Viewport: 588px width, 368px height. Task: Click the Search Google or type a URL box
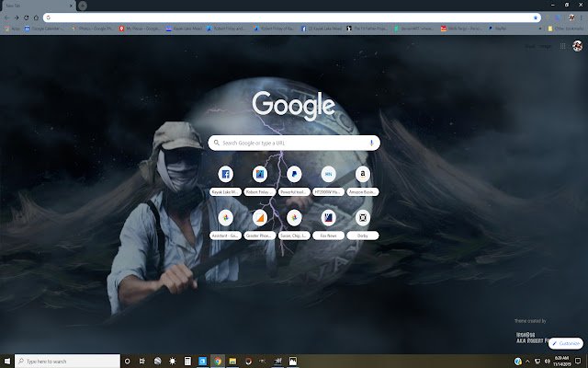coord(294,144)
